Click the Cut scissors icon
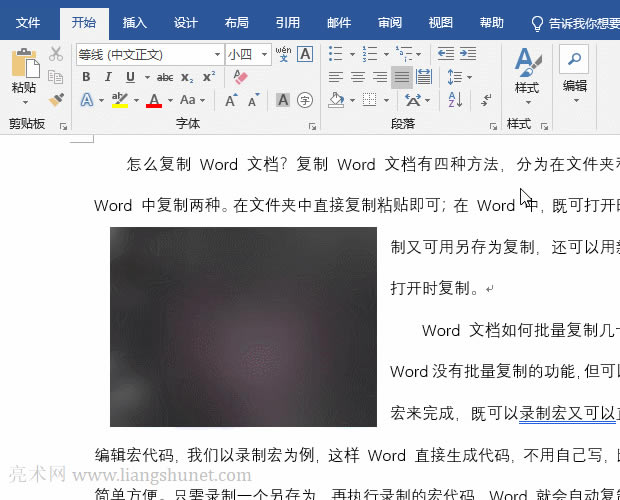 click(x=56, y=54)
